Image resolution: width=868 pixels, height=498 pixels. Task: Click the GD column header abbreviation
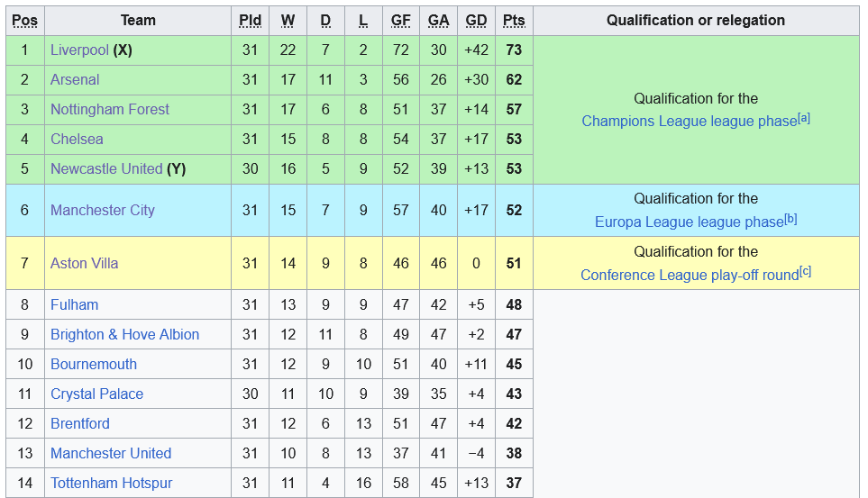(476, 21)
